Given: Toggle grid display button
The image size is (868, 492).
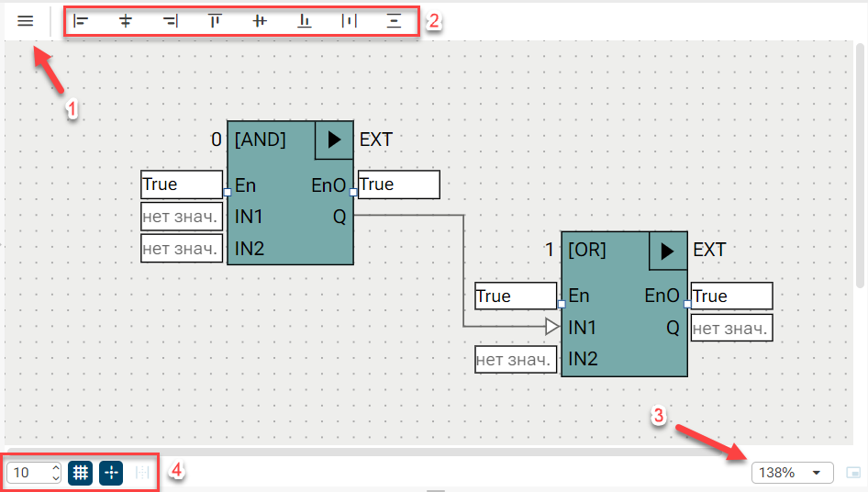Looking at the screenshot, I should (x=80, y=473).
